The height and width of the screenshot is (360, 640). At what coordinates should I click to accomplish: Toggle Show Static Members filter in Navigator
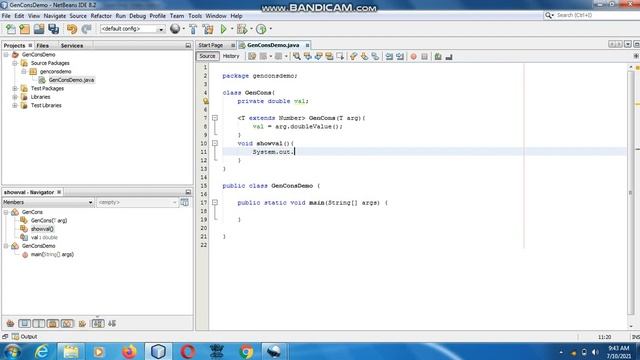[39, 323]
